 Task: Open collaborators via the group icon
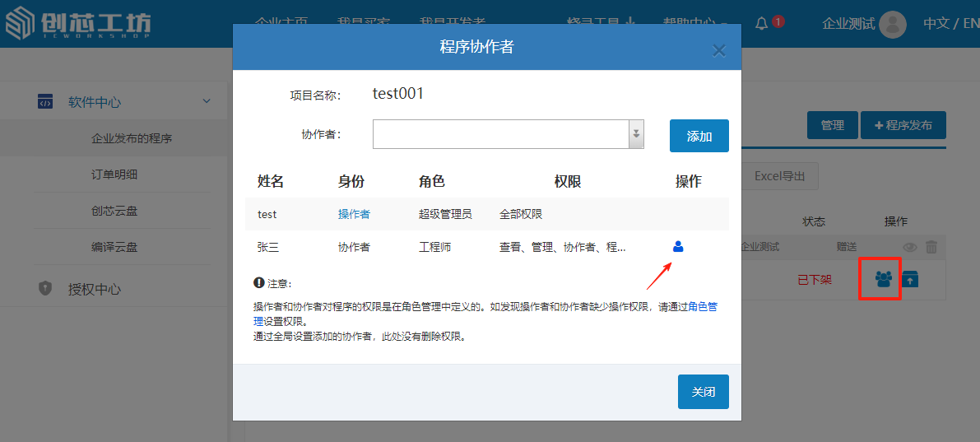tap(884, 279)
